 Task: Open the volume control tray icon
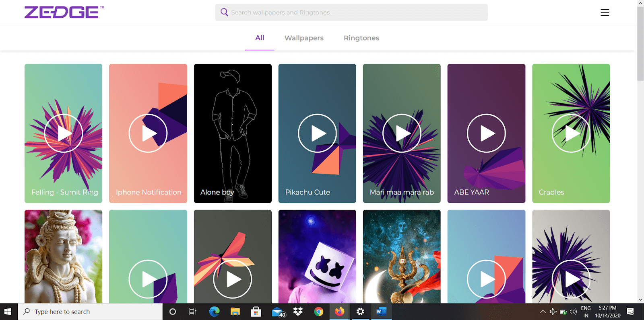[573, 312]
